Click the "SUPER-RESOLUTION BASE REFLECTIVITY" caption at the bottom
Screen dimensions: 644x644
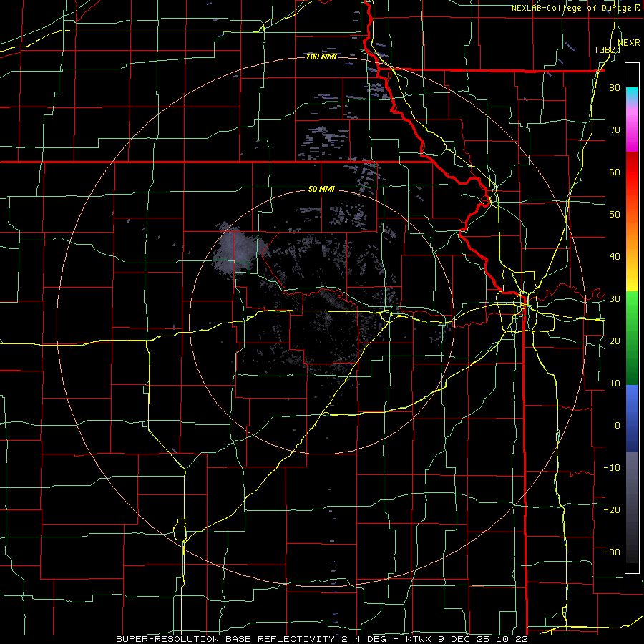[225, 639]
